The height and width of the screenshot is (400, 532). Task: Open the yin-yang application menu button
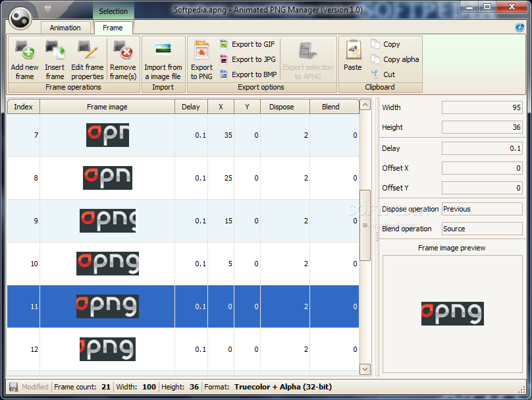[x=20, y=18]
